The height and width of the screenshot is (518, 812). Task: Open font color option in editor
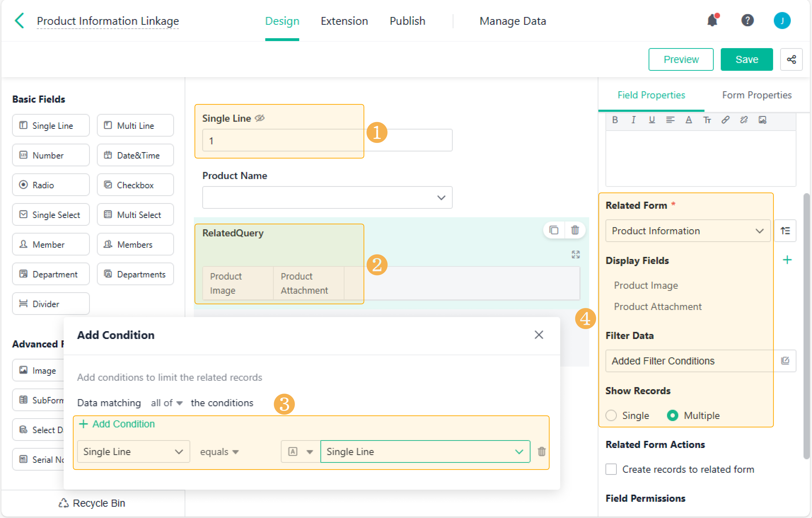pyautogui.click(x=689, y=120)
